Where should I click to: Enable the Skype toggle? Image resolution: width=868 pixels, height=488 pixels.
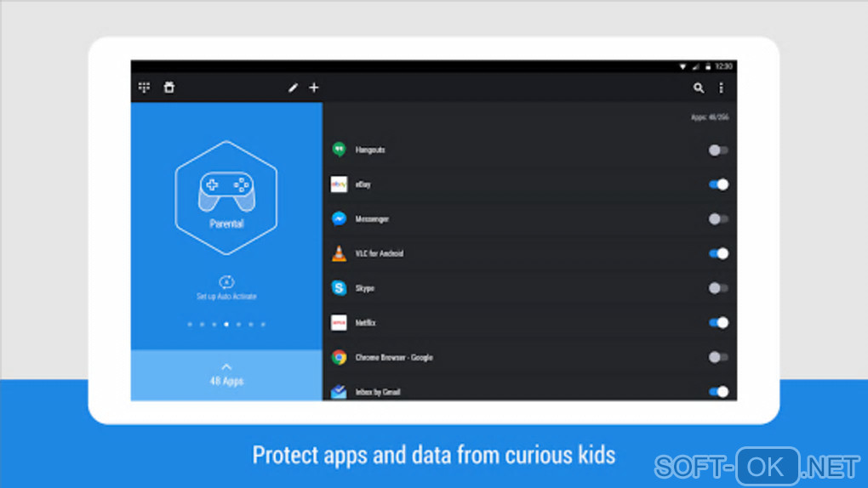718,288
